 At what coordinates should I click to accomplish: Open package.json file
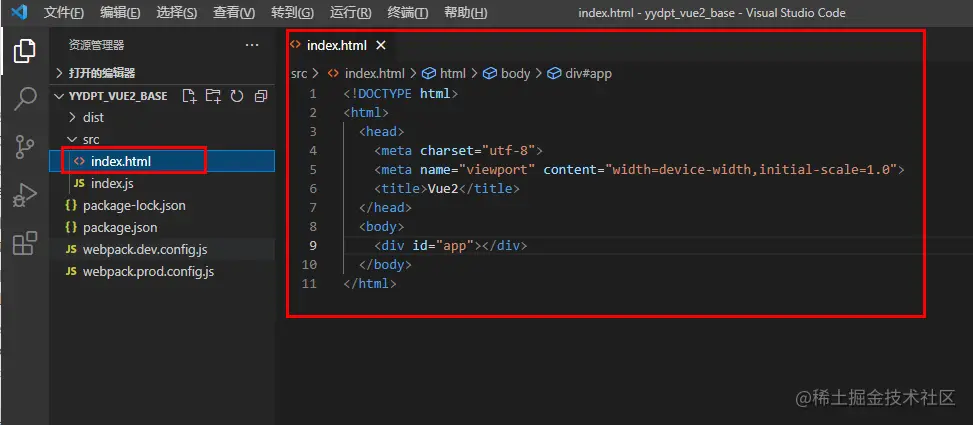tap(163, 228)
